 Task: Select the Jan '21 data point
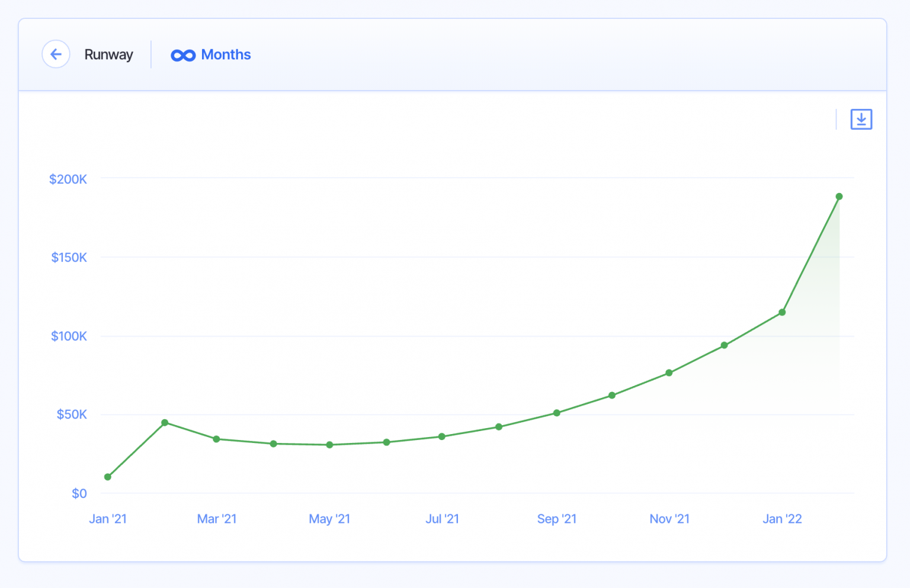tap(108, 477)
